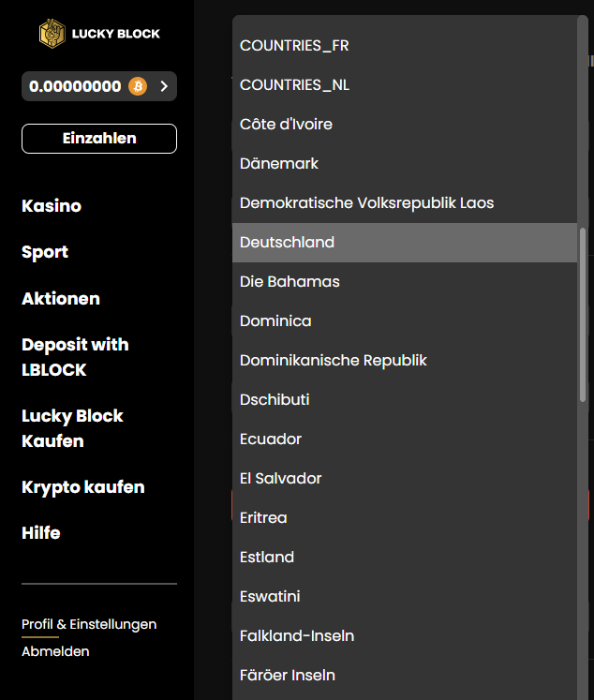Open the Aktionen menu entry

tap(61, 299)
